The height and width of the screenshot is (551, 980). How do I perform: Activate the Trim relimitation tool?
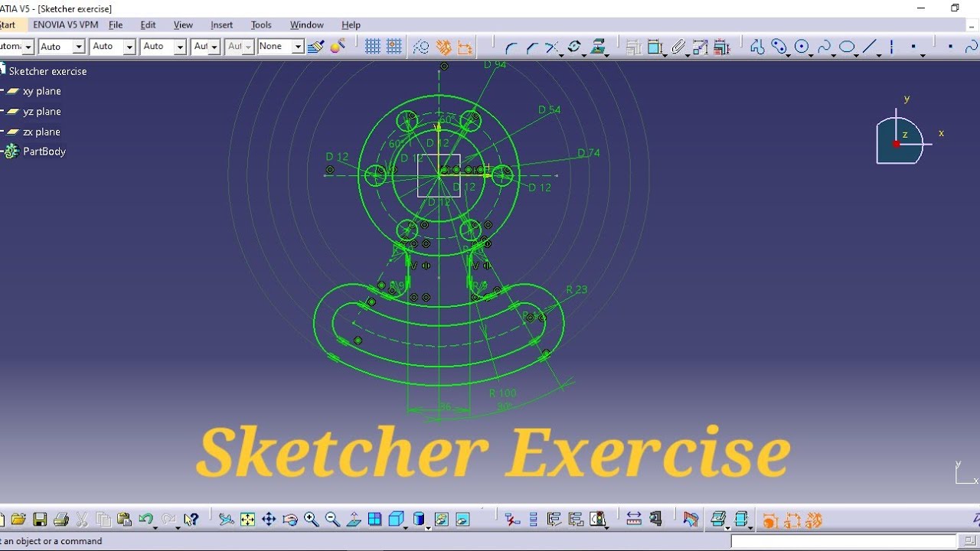(551, 47)
